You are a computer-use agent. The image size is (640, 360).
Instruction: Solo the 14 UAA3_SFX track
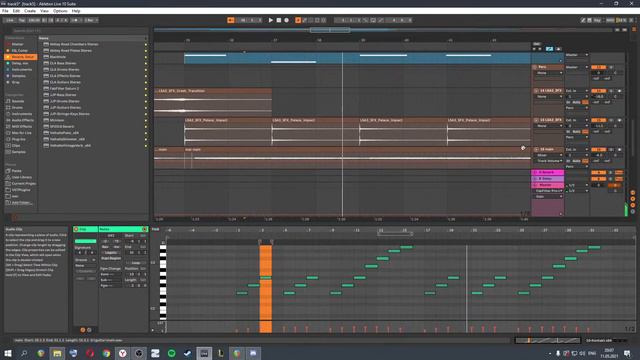(611, 91)
